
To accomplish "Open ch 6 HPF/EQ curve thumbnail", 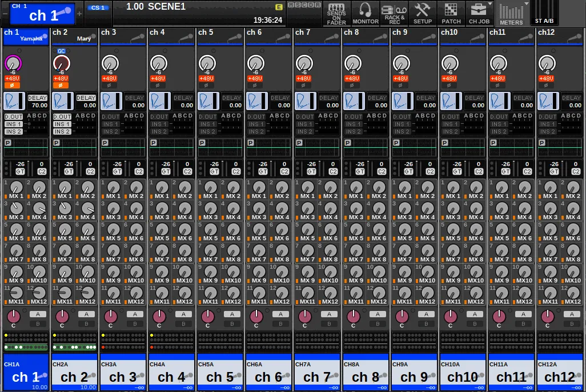I will point(257,101).
